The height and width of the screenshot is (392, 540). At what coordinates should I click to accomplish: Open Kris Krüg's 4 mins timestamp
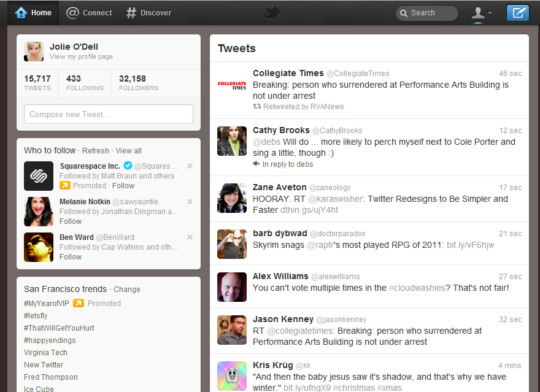click(x=510, y=366)
